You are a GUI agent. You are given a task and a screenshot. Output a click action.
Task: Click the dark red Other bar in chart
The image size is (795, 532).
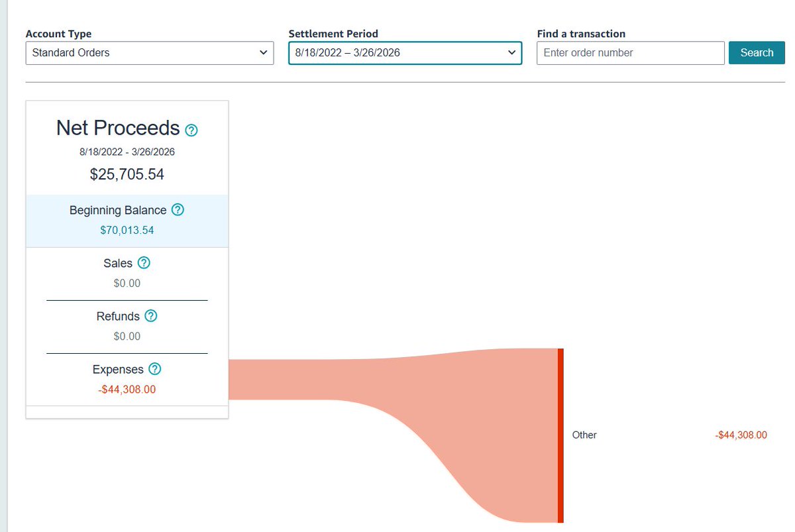560,435
